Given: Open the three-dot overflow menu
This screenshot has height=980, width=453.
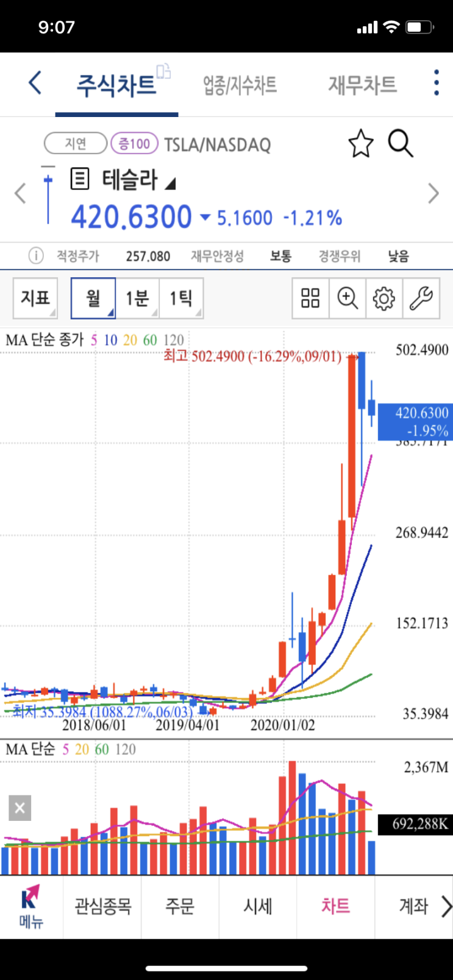Looking at the screenshot, I should tap(436, 83).
